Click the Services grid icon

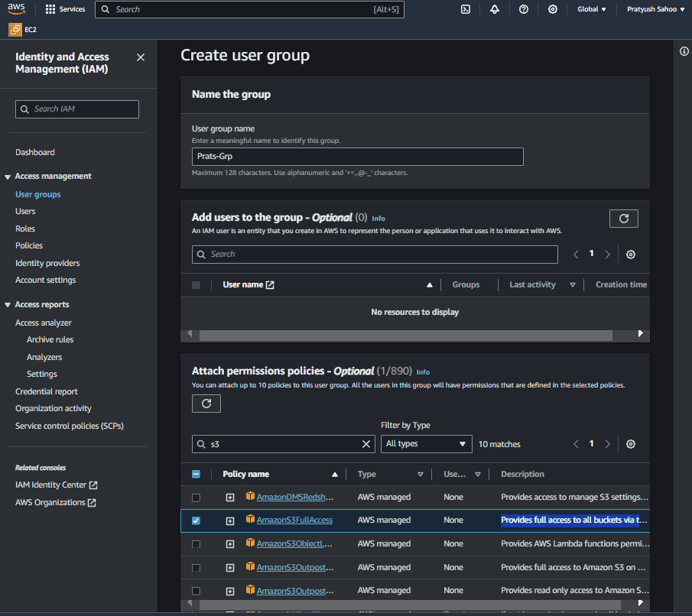[50, 9]
